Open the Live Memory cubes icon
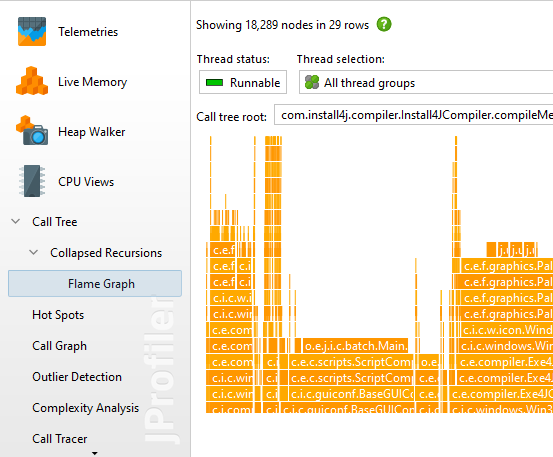The image size is (553, 457). [32, 81]
